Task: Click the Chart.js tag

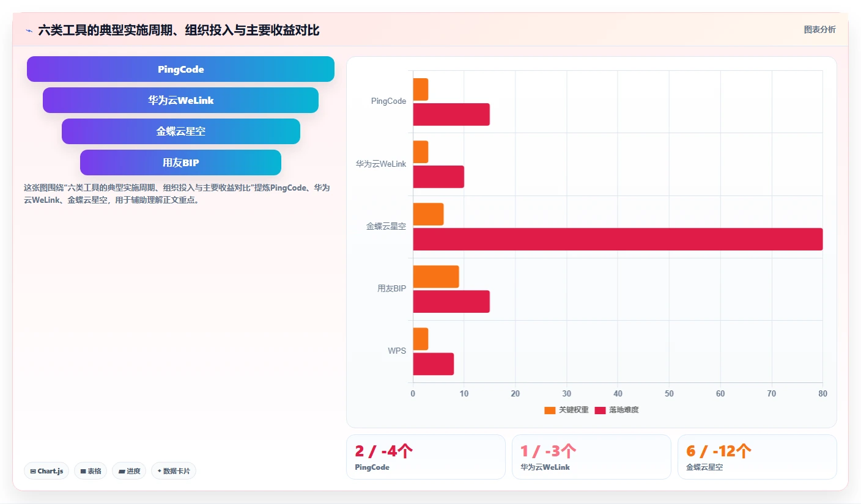Action: (x=46, y=471)
